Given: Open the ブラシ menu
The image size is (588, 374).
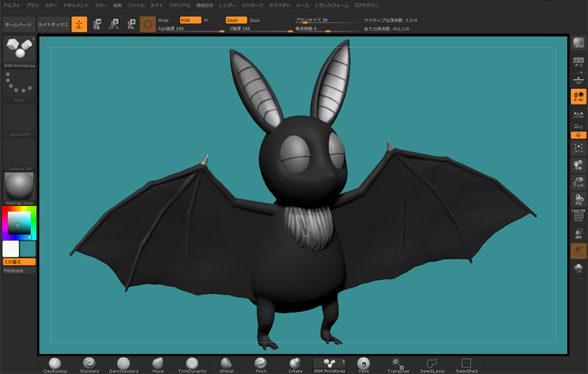Looking at the screenshot, I should coord(33,5).
